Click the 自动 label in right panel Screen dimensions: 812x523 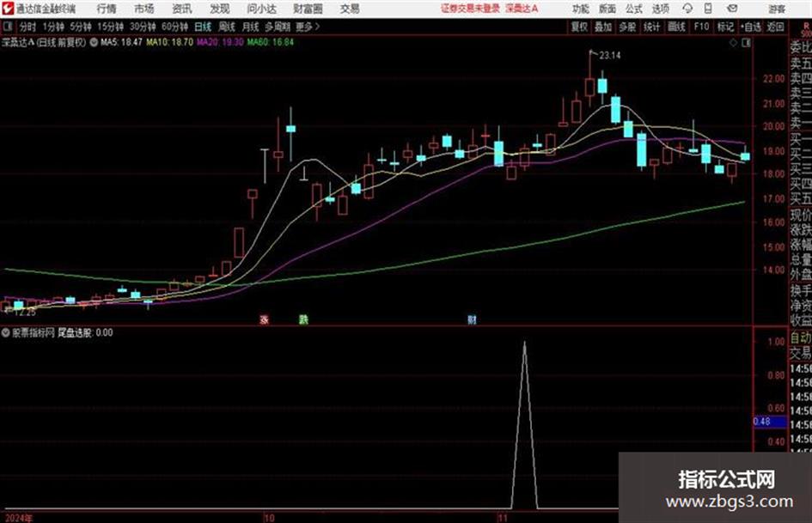click(801, 338)
